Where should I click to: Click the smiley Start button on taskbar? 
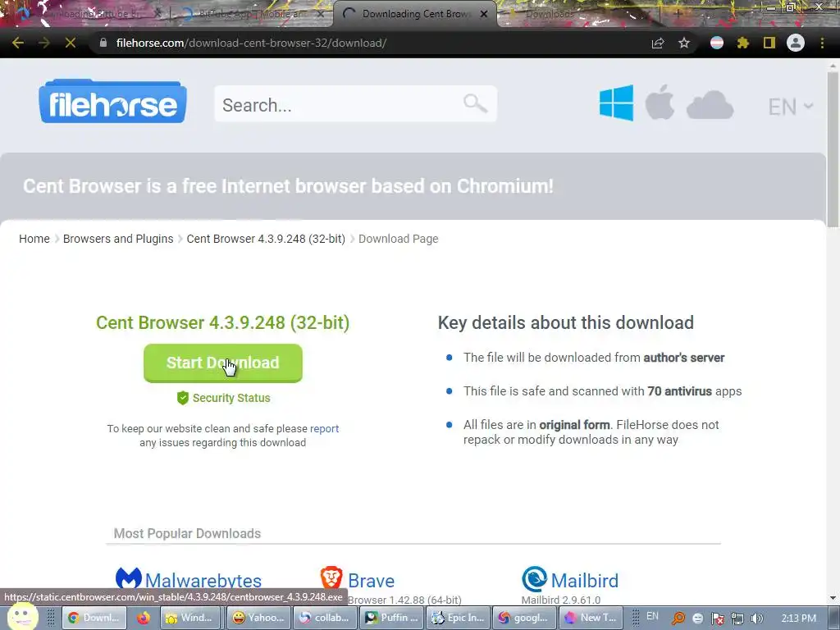[x=22, y=617]
